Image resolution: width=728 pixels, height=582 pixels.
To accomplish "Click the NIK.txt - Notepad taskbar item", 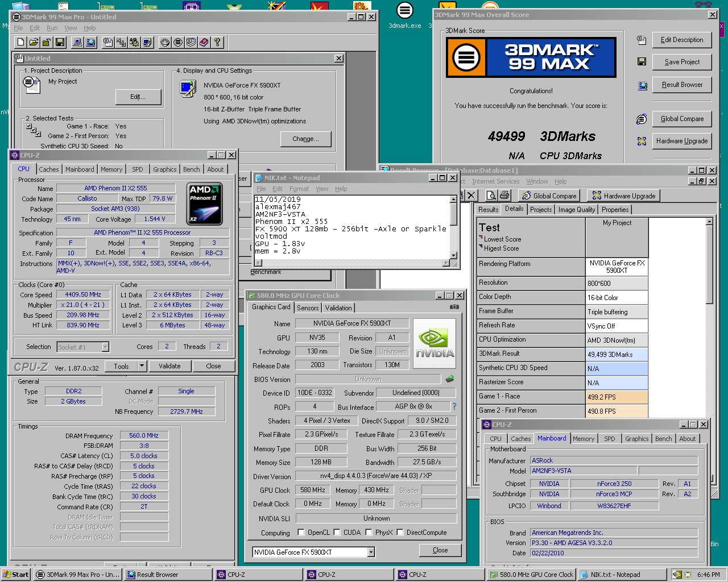I will pyautogui.click(x=622, y=575).
